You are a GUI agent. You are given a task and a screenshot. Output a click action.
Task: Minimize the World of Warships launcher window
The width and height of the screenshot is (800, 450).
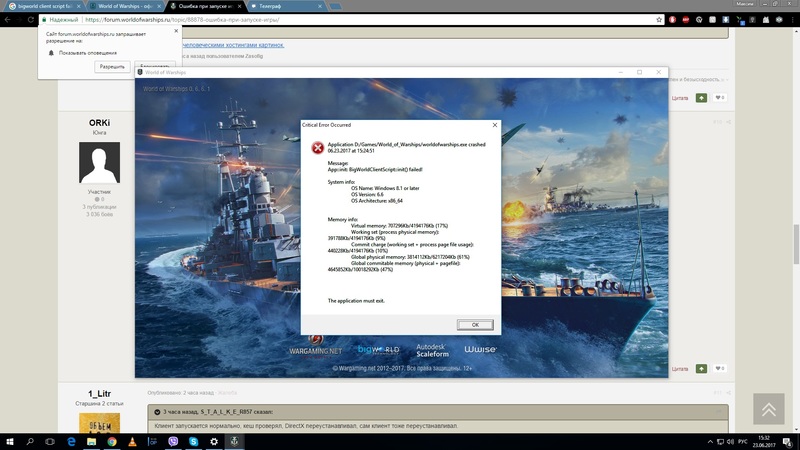[x=620, y=72]
